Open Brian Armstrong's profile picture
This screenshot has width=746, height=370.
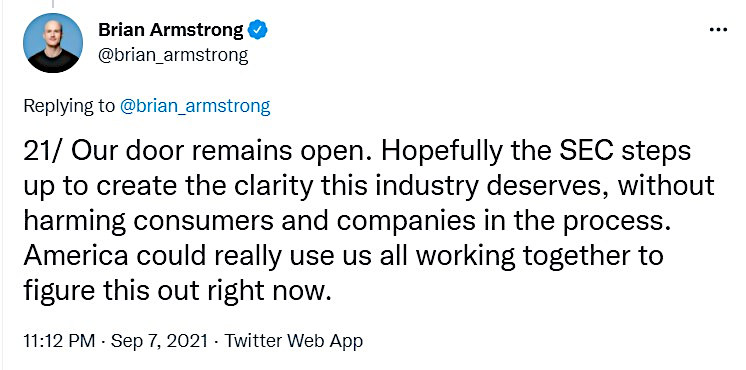pyautogui.click(x=53, y=43)
